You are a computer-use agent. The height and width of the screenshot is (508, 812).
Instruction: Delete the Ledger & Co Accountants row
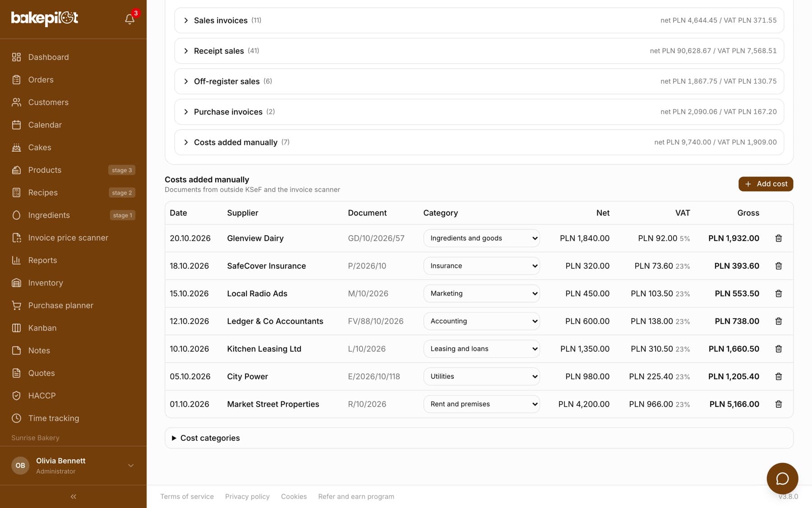[x=778, y=321]
